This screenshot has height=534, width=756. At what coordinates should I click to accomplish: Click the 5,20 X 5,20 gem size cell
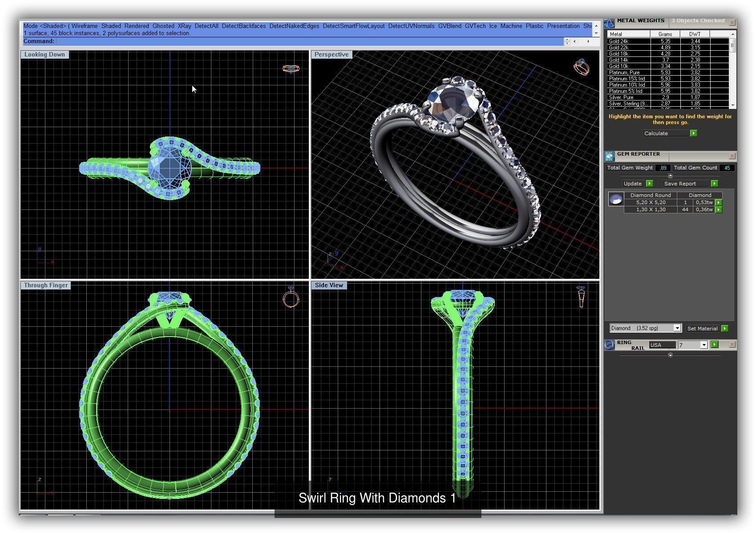click(x=651, y=203)
